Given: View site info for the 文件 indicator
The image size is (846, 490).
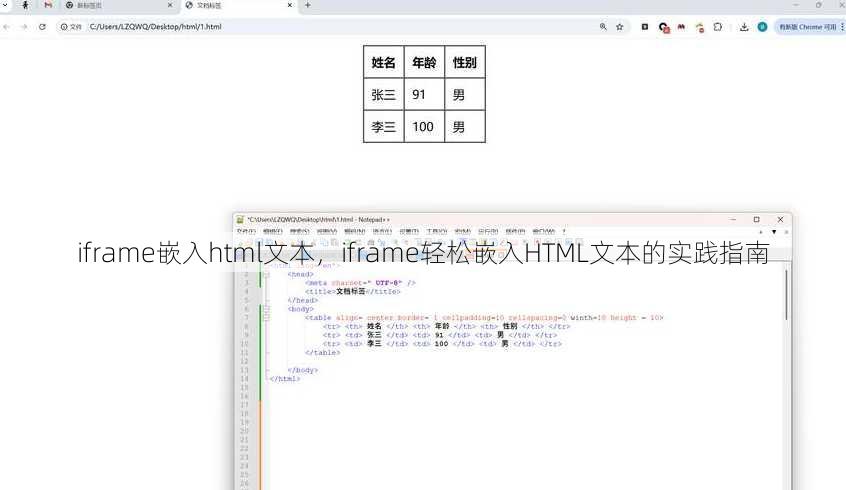Looking at the screenshot, I should click(71, 26).
